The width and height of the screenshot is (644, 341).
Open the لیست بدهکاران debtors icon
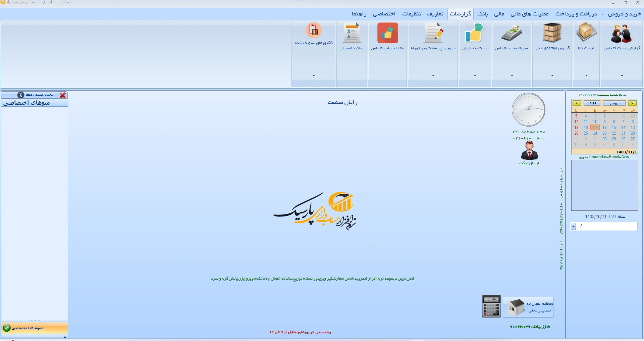point(475,33)
